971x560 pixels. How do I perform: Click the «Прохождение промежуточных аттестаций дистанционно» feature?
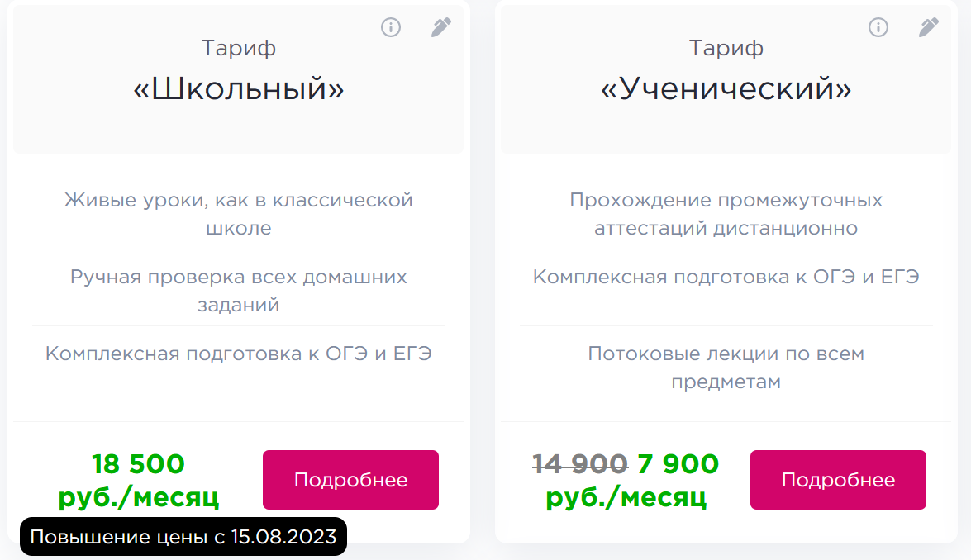point(726,214)
